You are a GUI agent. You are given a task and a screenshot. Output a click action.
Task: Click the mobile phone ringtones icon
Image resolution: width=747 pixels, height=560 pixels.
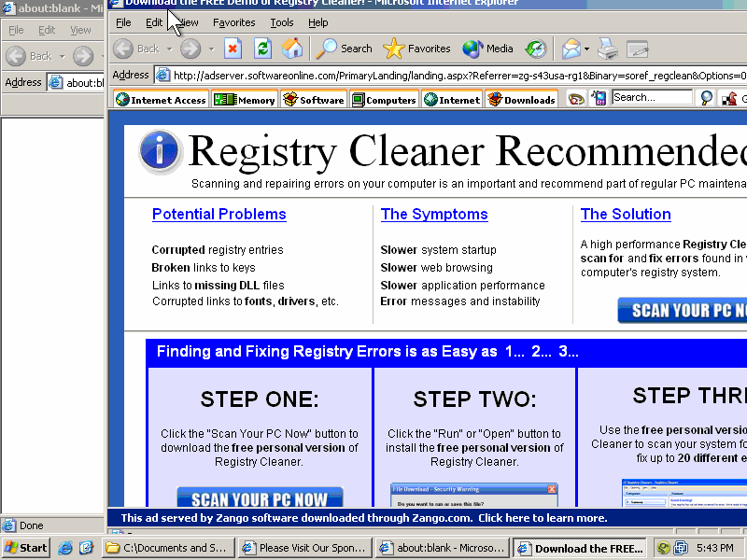click(599, 99)
